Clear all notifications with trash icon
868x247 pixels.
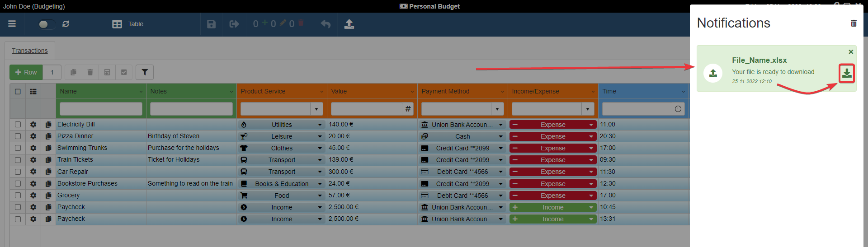click(854, 23)
